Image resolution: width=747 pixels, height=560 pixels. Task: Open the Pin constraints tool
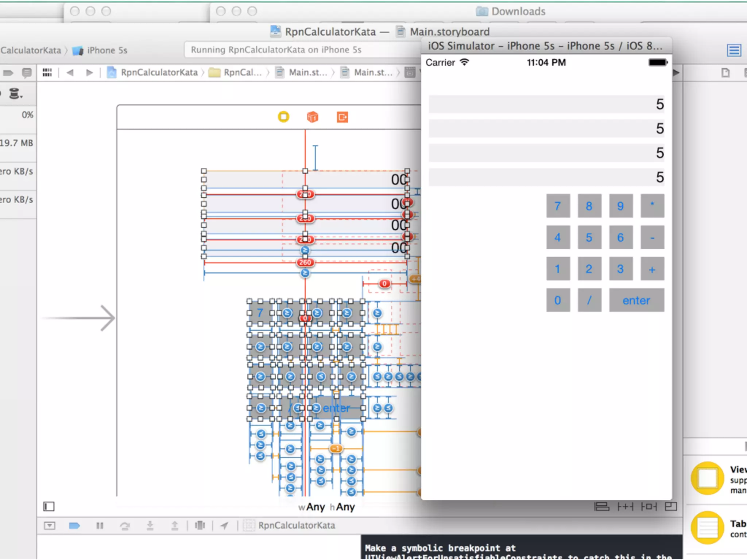click(625, 506)
